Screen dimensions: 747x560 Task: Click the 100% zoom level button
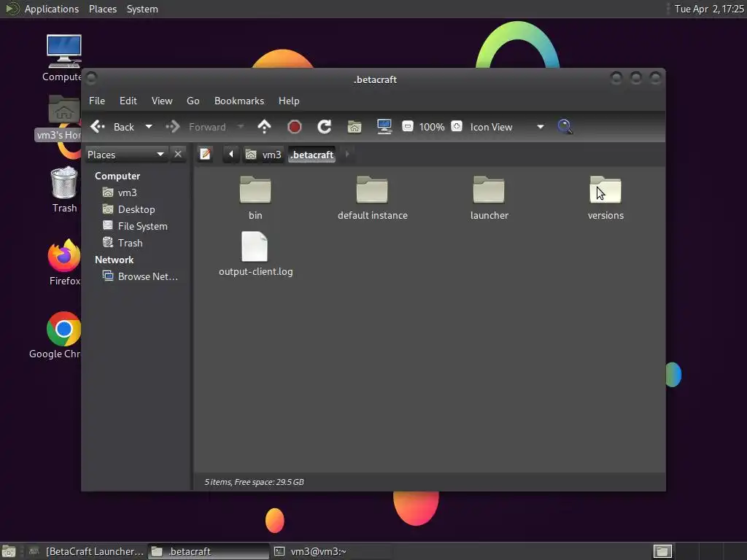click(432, 127)
